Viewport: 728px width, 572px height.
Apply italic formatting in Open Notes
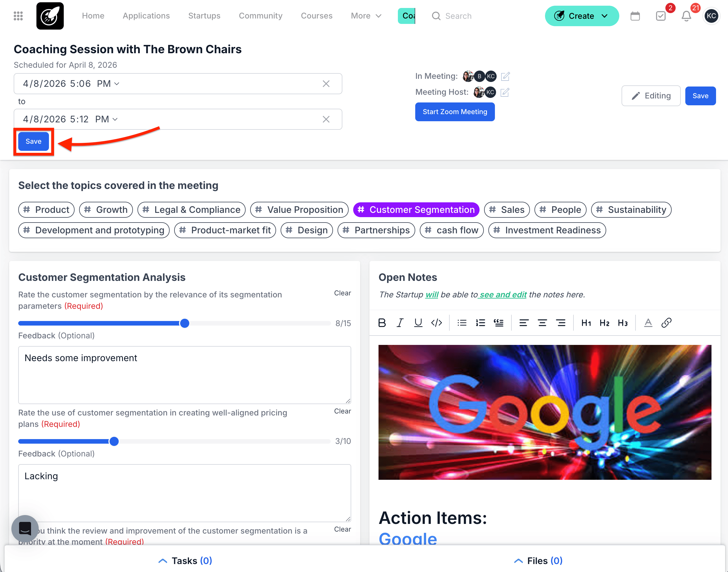400,323
